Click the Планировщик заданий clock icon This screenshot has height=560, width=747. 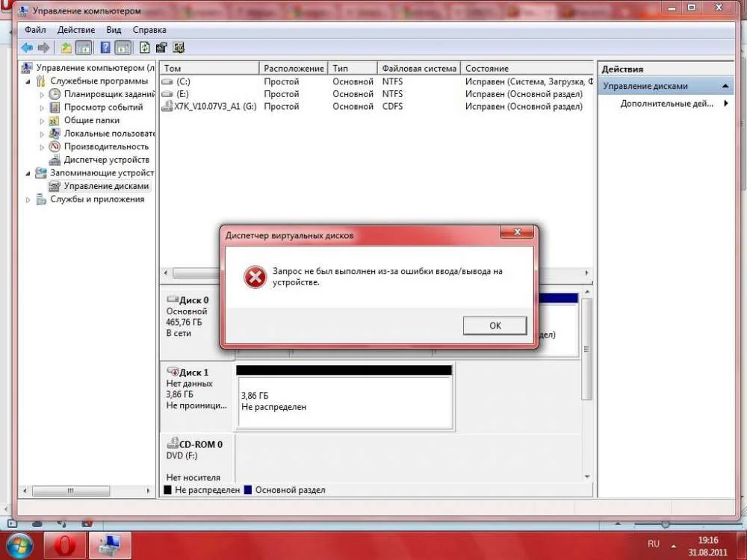tap(55, 94)
